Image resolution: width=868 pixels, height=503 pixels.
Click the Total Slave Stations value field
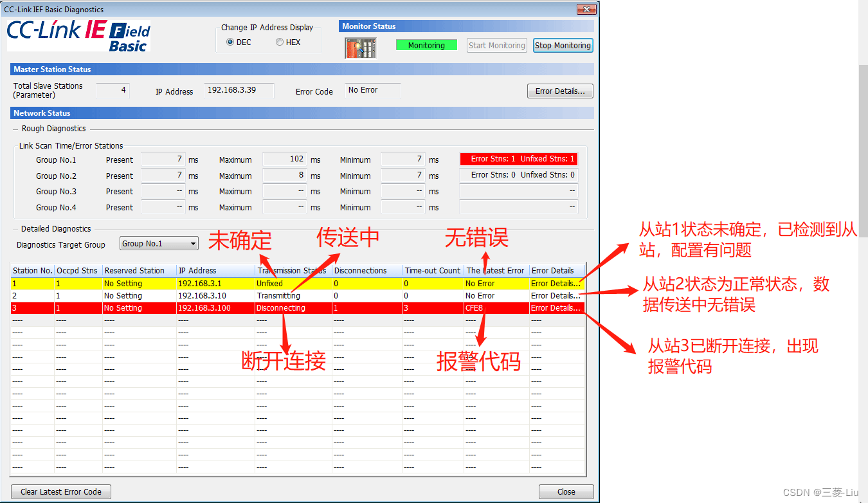point(113,91)
